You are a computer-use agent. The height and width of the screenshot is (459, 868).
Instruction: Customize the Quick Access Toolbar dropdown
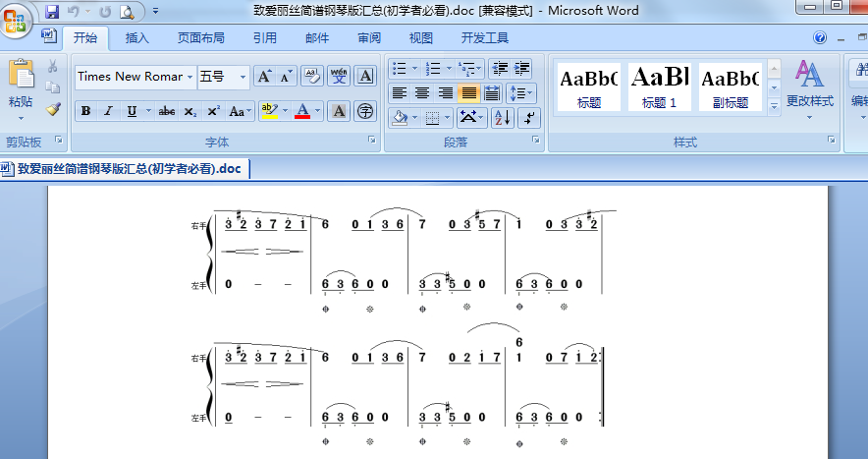[155, 11]
